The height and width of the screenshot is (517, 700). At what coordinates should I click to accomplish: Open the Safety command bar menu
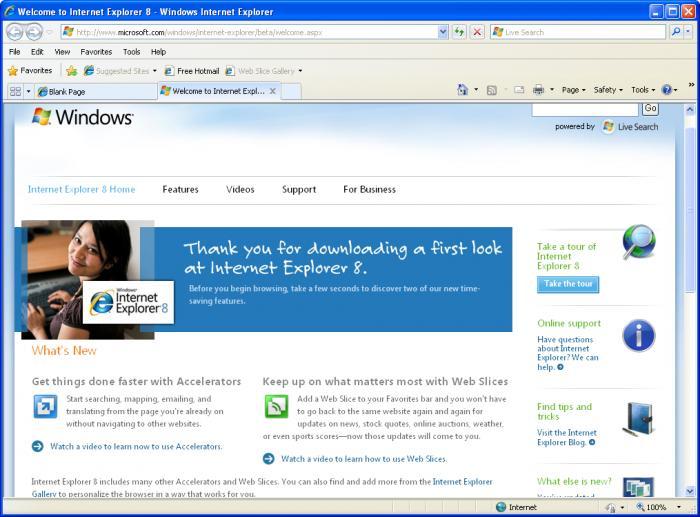point(608,90)
